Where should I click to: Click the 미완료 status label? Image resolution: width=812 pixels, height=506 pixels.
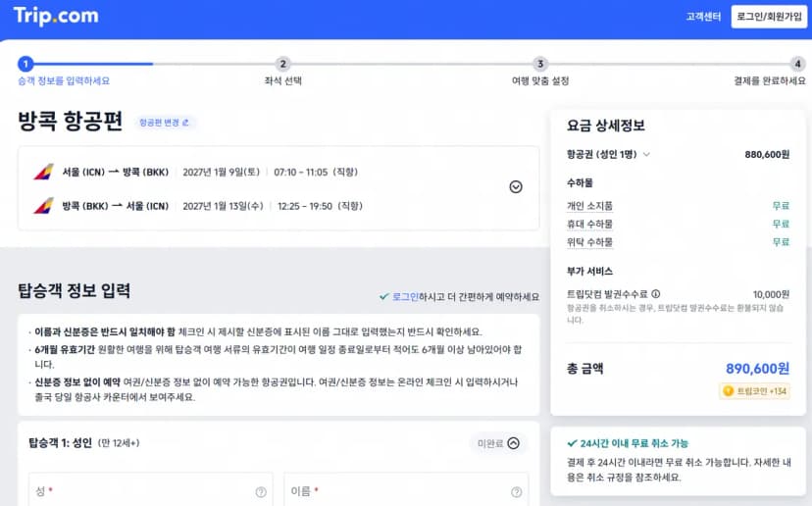pos(490,443)
